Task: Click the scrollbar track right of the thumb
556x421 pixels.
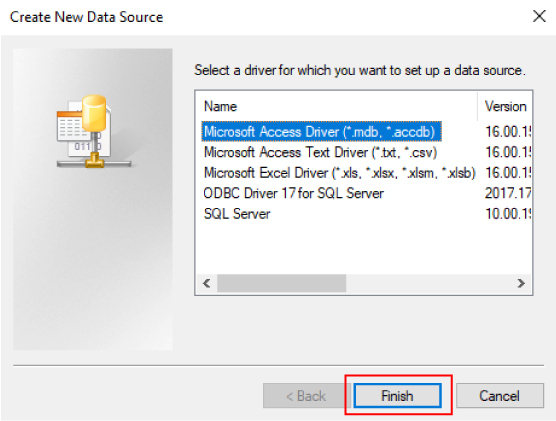Action: tap(429, 283)
